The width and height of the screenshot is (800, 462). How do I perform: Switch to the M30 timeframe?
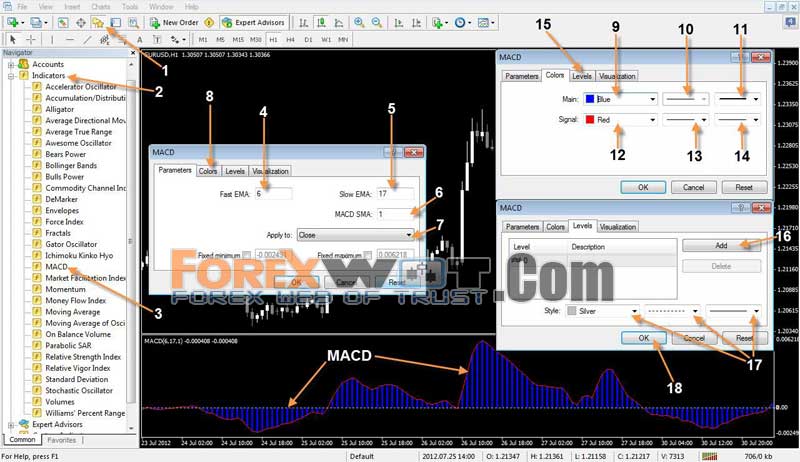click(256, 39)
